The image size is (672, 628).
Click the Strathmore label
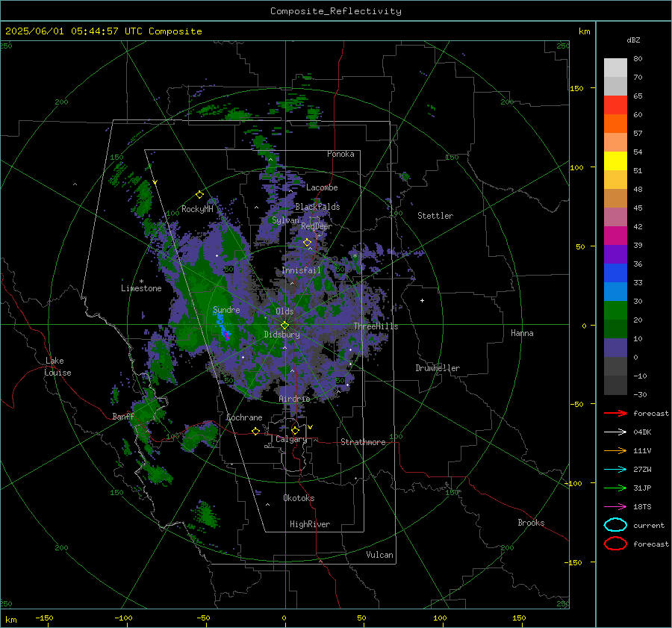[363, 442]
